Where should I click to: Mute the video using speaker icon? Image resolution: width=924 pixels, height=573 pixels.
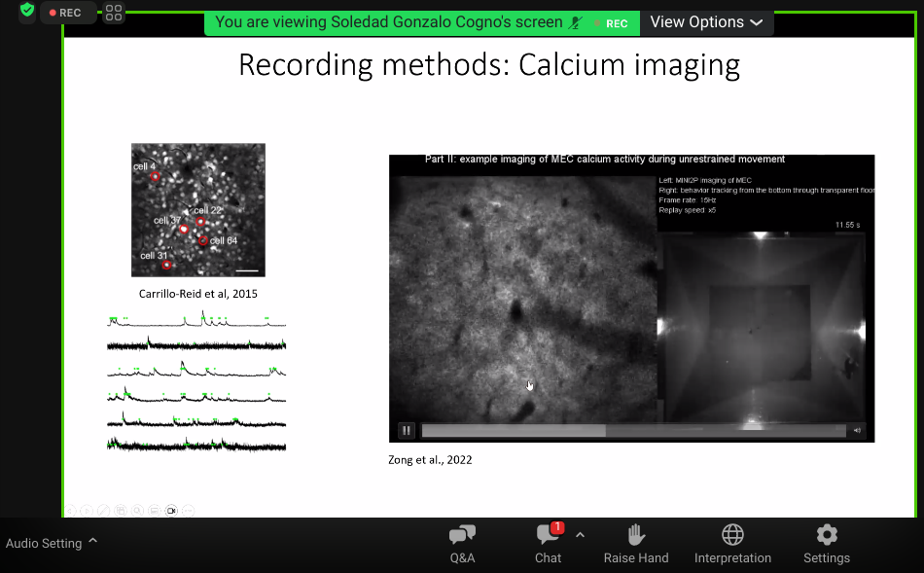pos(857,430)
